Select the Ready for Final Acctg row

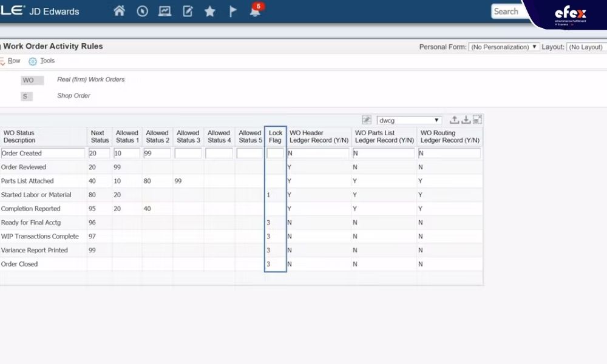pyautogui.click(x=31, y=223)
